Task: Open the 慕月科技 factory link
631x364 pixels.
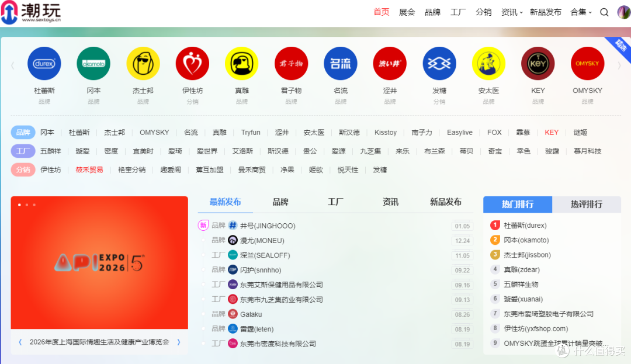Action: (x=588, y=151)
